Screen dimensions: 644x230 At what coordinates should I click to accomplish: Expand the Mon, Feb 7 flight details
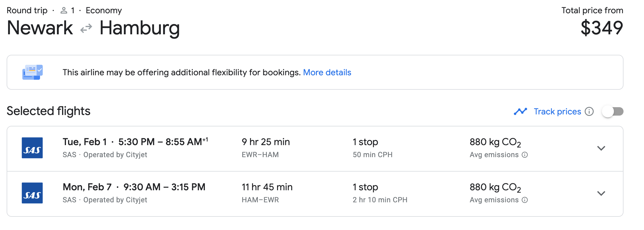pyautogui.click(x=601, y=193)
